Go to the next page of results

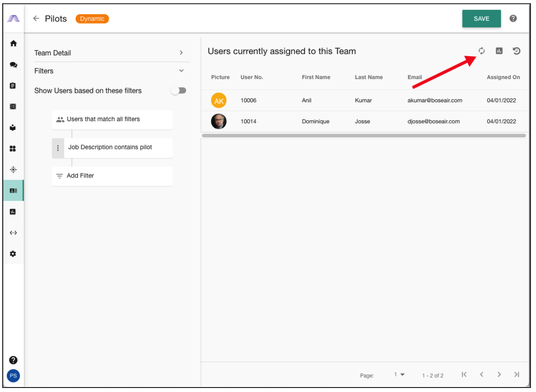click(499, 374)
